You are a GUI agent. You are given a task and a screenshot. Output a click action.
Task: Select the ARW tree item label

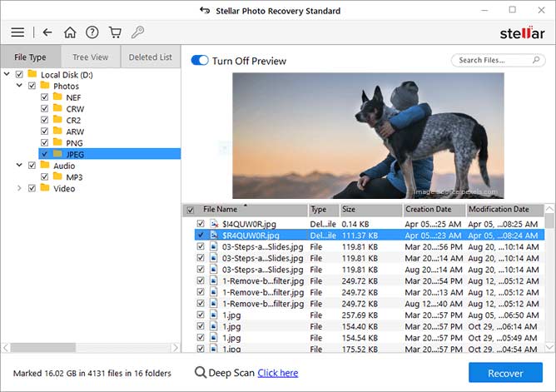point(75,131)
